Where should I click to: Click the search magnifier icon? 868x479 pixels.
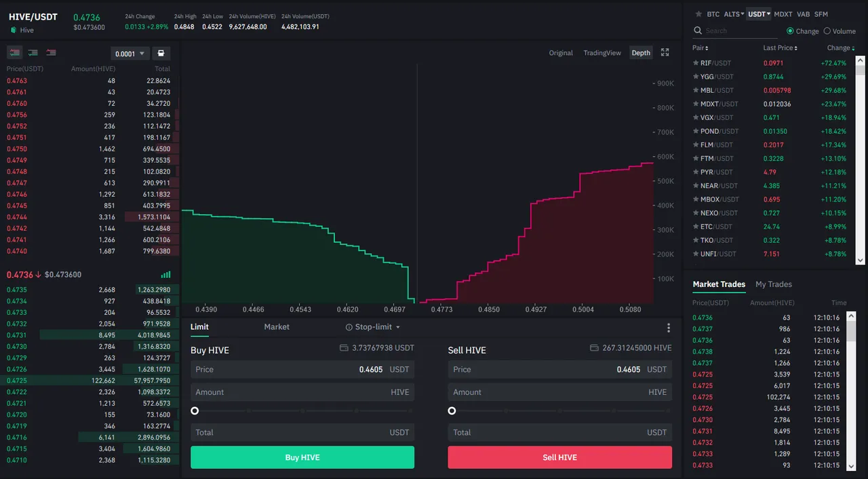pyautogui.click(x=698, y=31)
